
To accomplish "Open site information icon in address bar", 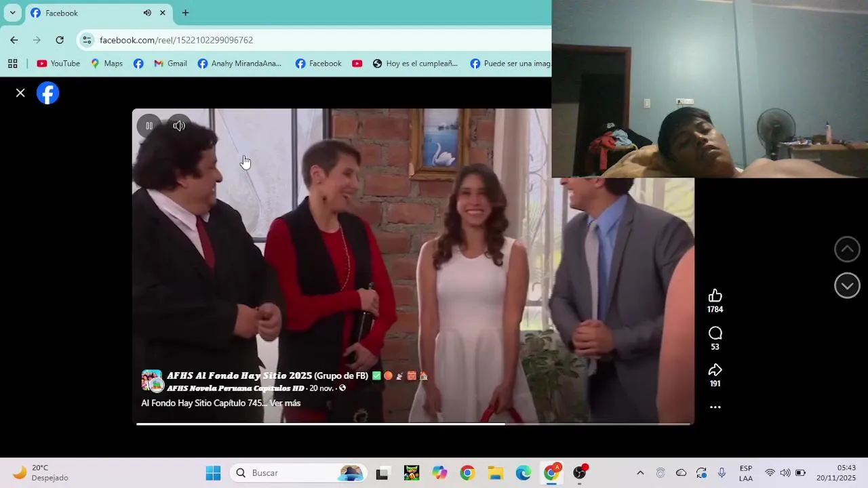I will point(87,40).
